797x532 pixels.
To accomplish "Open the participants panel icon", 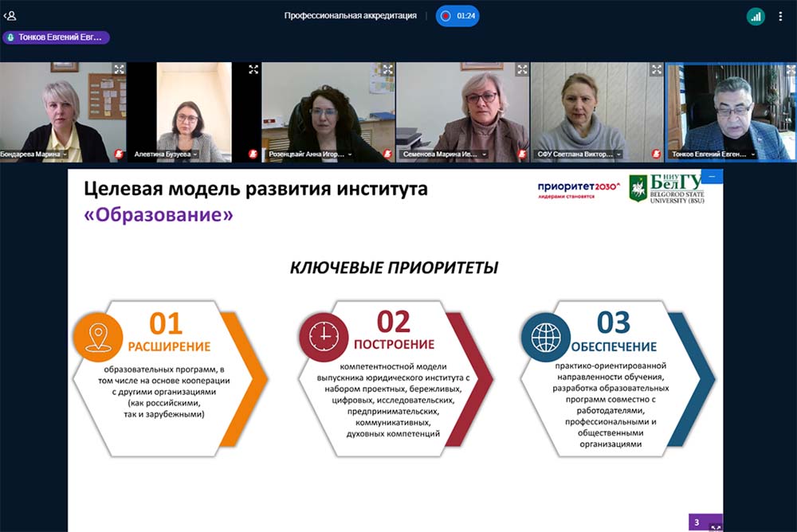I will (10, 15).
